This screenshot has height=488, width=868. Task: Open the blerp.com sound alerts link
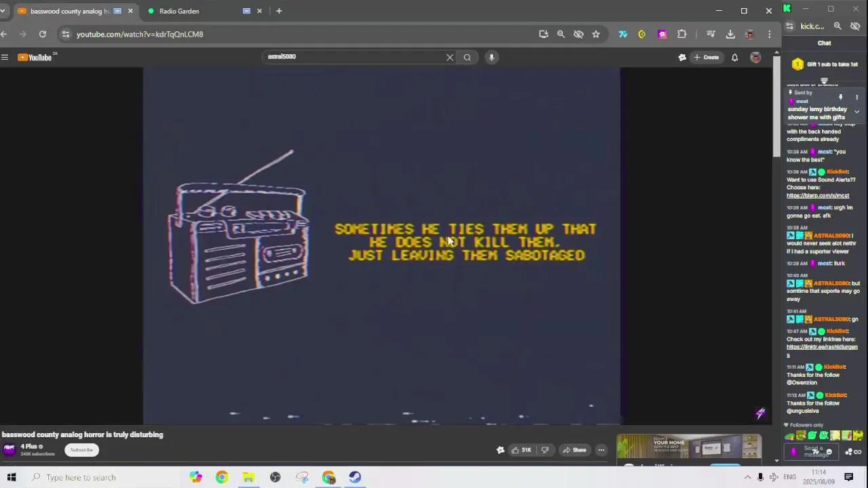click(x=818, y=195)
